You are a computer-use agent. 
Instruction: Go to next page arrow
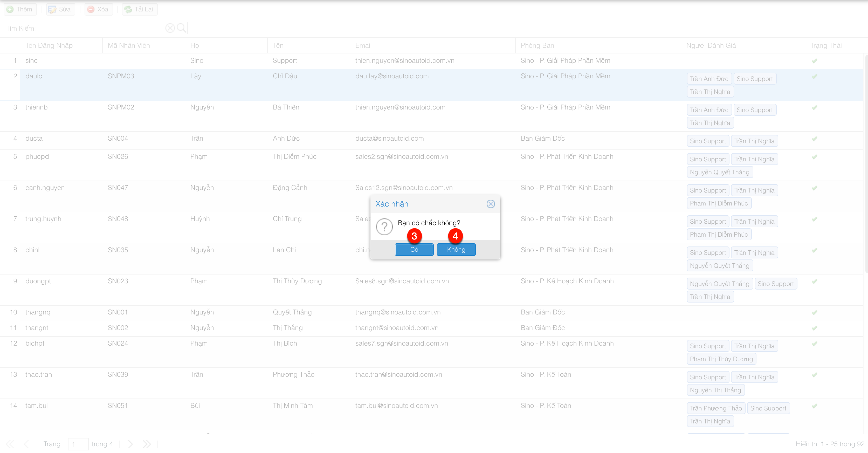click(130, 444)
